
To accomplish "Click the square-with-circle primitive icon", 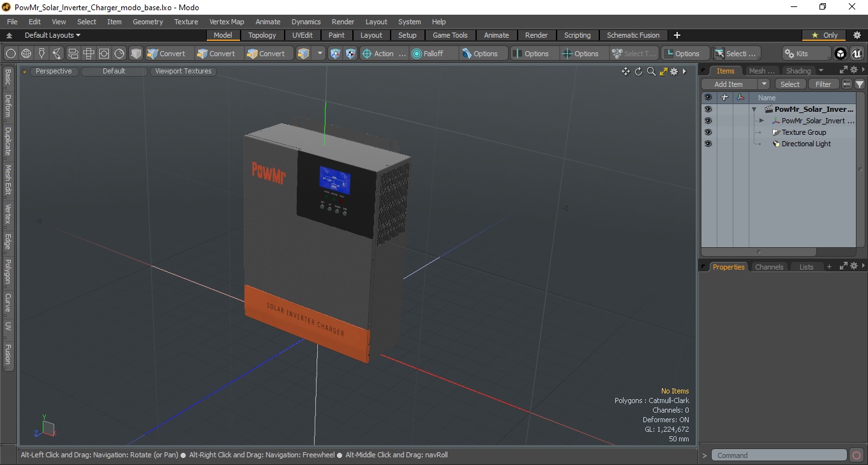I will click(x=104, y=54).
